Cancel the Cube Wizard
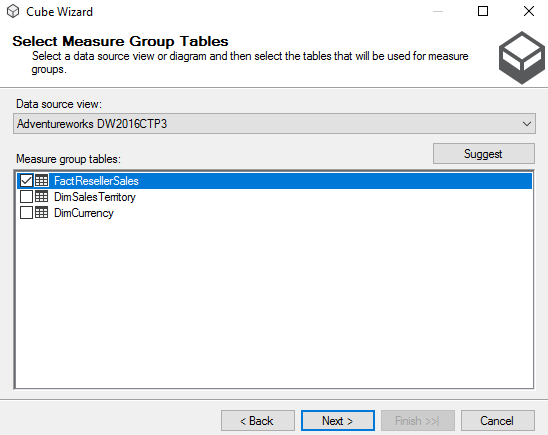 click(498, 421)
